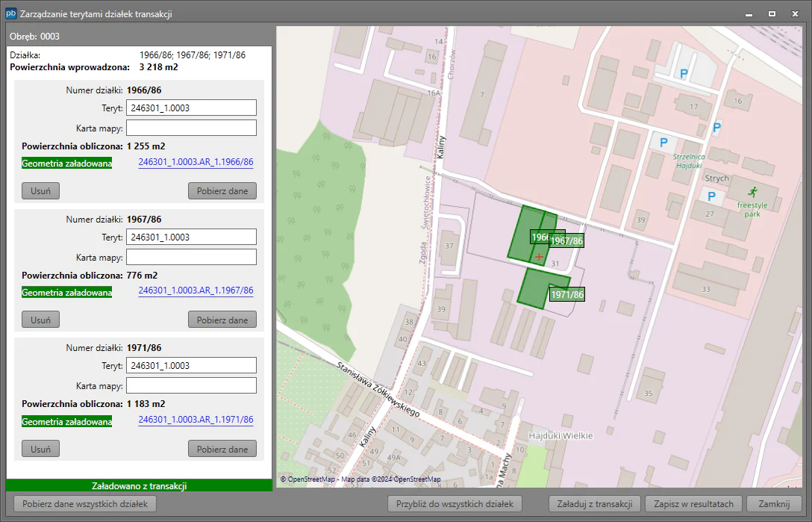812x522 pixels.
Task: Open link 246301_1.0003.AR_1.1966/86
Action: click(x=196, y=162)
